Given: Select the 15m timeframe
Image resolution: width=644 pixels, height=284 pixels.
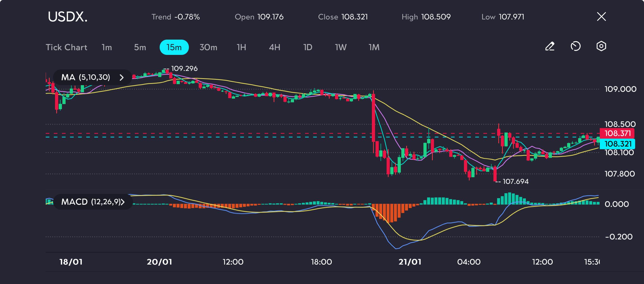Looking at the screenshot, I should click(174, 47).
